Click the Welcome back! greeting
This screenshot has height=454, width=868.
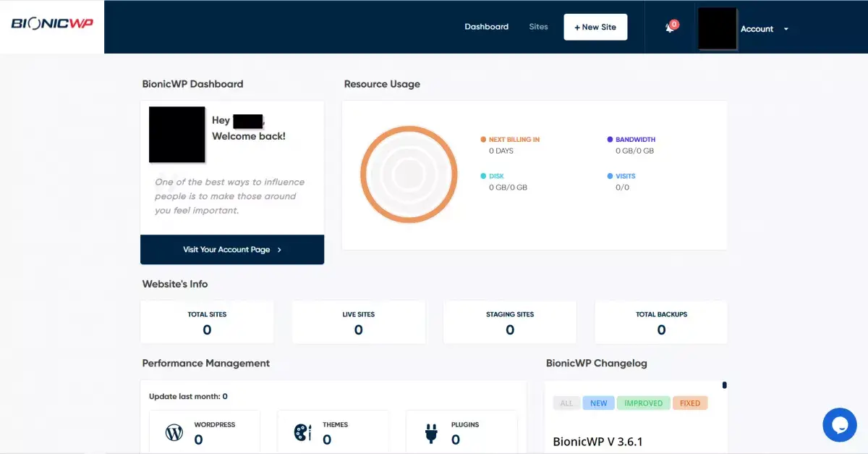[x=249, y=136]
